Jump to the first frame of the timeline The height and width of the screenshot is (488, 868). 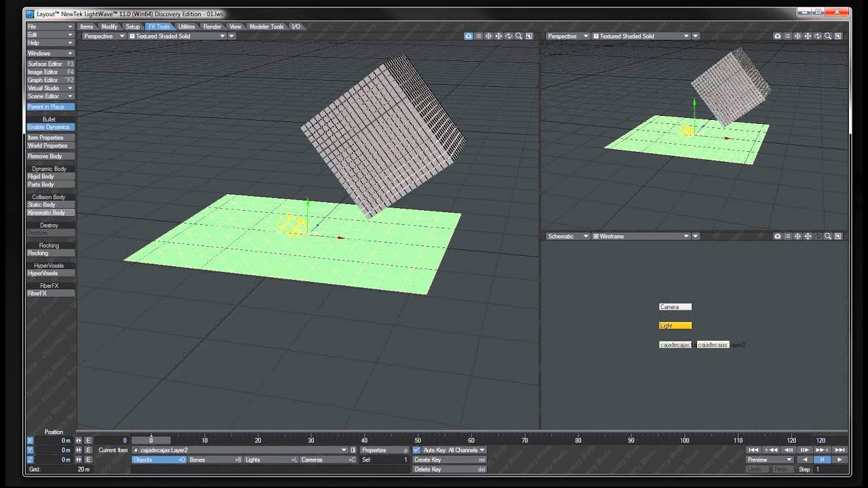pyautogui.click(x=753, y=450)
